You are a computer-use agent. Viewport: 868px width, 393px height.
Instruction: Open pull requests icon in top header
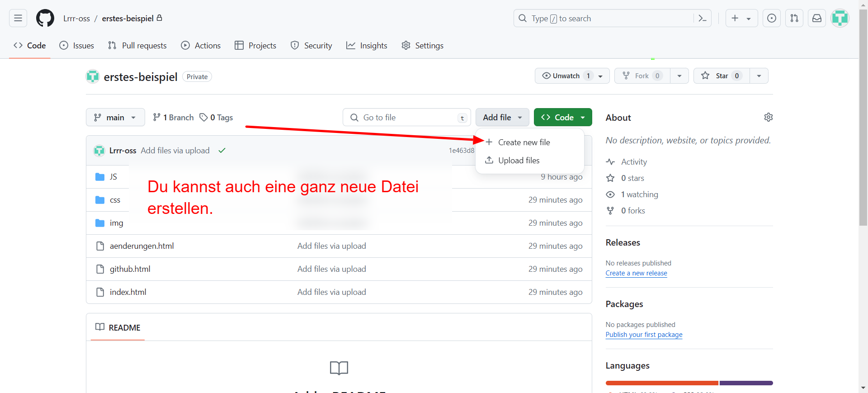tap(794, 19)
